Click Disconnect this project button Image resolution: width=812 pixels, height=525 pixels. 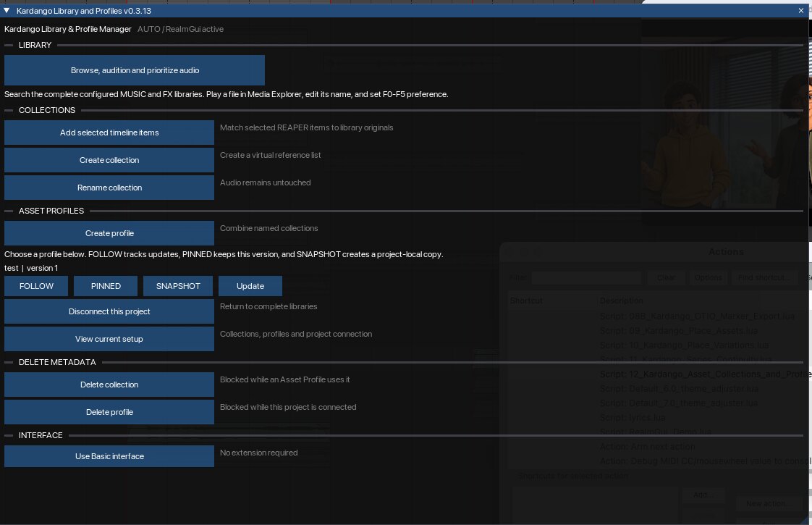click(x=109, y=311)
